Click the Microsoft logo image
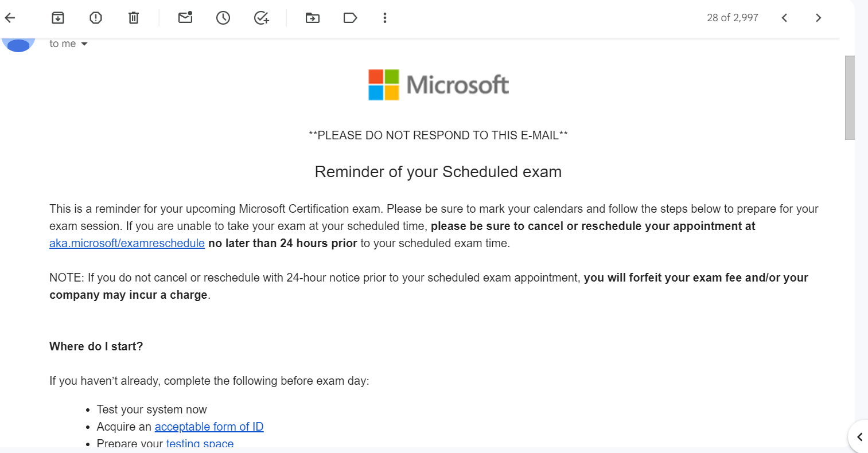Screen dimensions: 868x453 438,85
